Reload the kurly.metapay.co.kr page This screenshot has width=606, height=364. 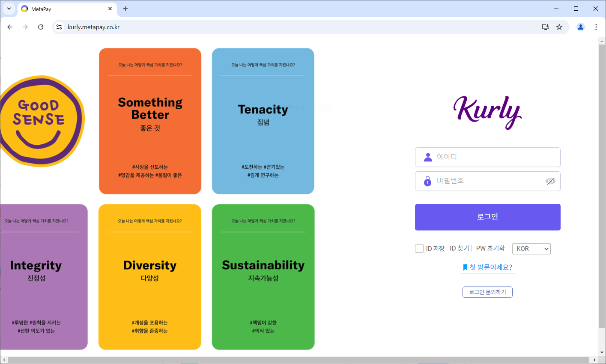pos(41,27)
